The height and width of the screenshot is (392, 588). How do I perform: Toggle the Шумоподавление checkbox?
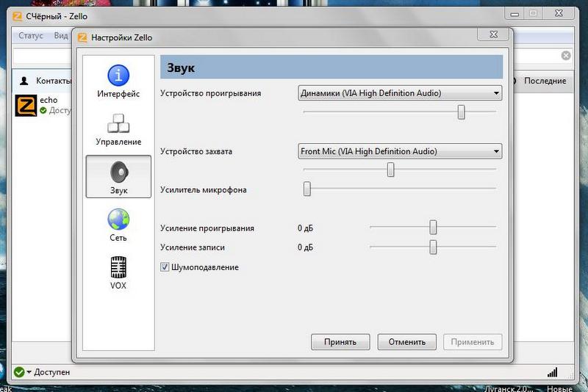tap(164, 267)
